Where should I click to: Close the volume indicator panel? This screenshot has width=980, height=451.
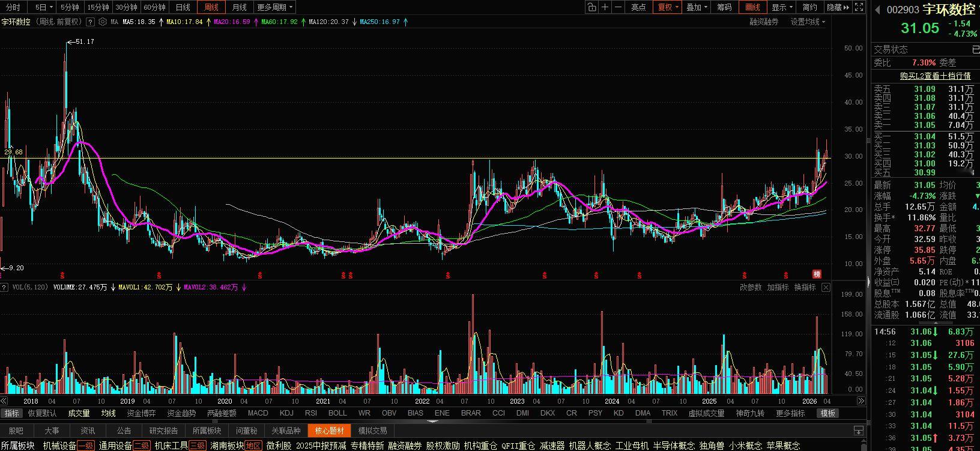click(x=826, y=288)
